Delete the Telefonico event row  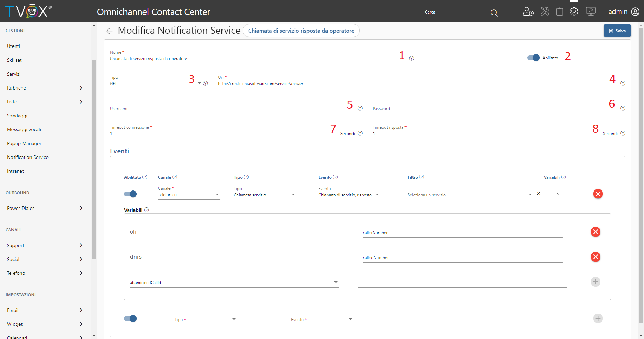click(x=598, y=194)
